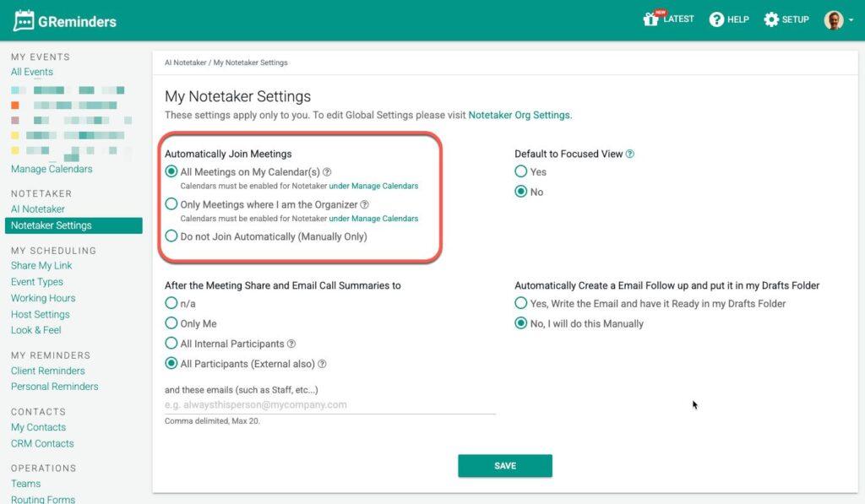Open the Latest gift icon
This screenshot has height=504, width=865.
click(x=650, y=19)
